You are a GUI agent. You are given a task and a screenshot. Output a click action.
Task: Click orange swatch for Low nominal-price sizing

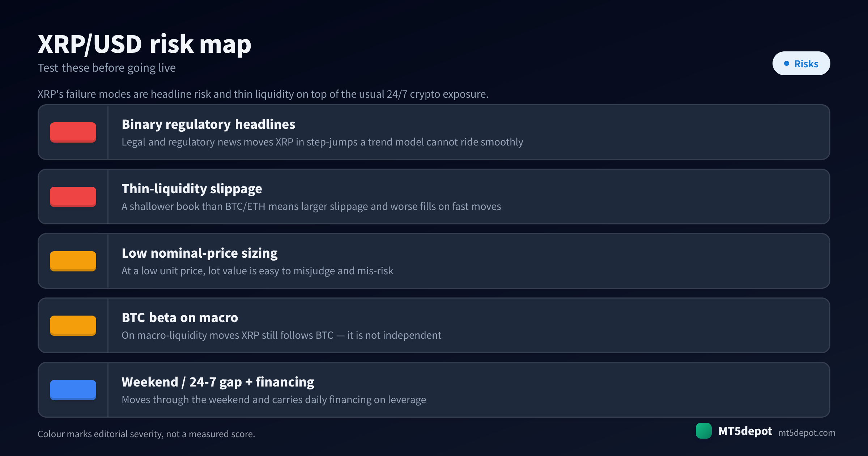pyautogui.click(x=73, y=261)
